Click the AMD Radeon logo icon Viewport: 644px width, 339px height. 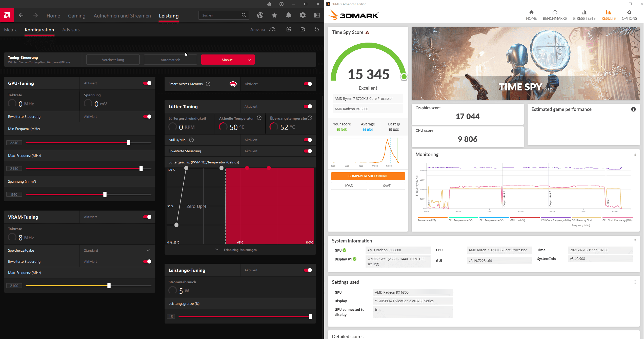pyautogui.click(x=7, y=15)
